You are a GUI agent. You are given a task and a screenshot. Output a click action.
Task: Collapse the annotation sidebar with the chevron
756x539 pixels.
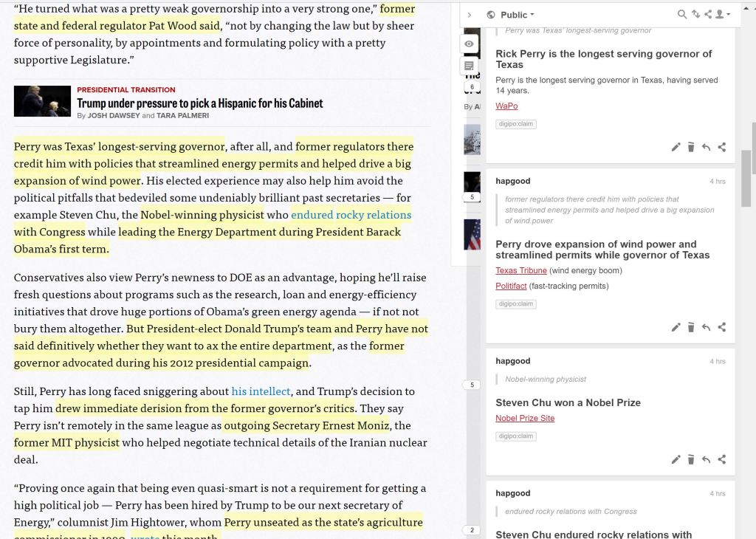point(470,15)
